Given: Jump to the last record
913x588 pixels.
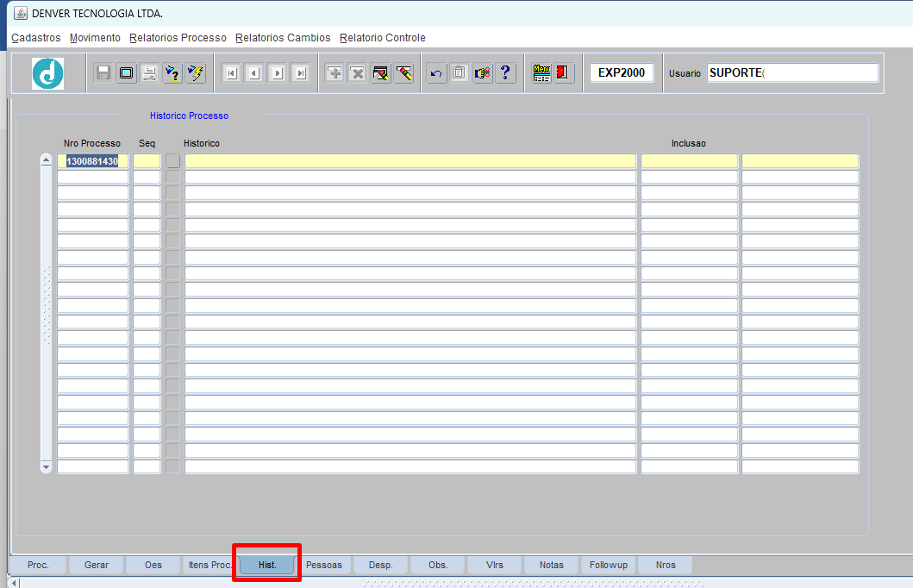Looking at the screenshot, I should [x=300, y=73].
